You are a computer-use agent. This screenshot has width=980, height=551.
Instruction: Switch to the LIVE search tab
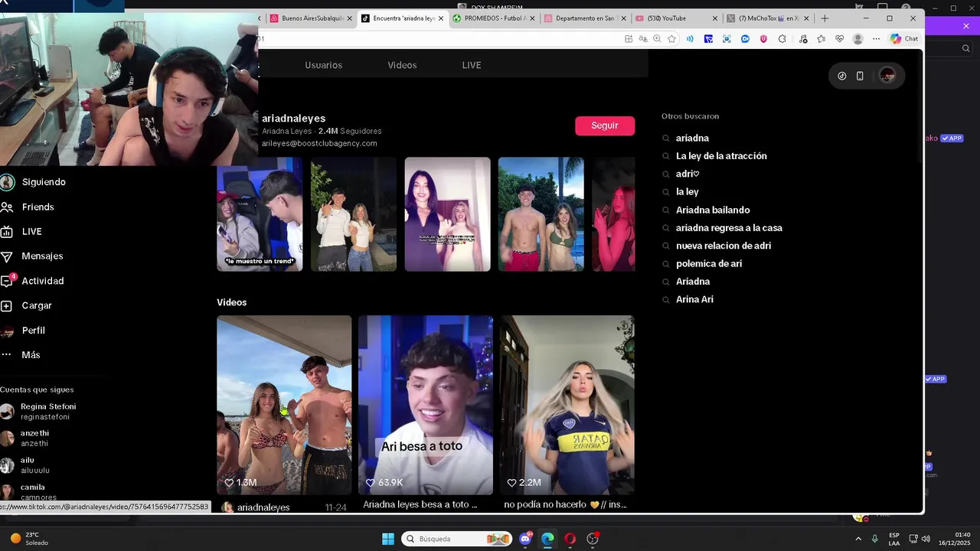click(472, 65)
